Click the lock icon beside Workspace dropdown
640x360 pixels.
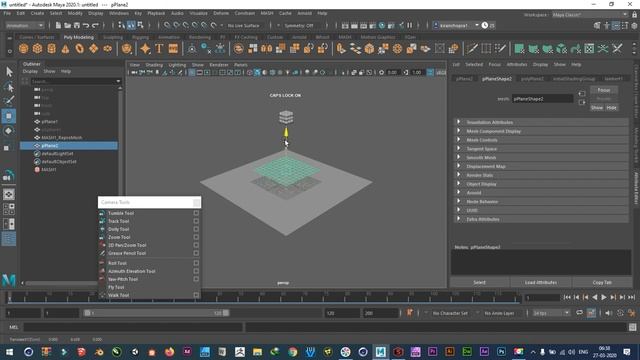(x=635, y=15)
